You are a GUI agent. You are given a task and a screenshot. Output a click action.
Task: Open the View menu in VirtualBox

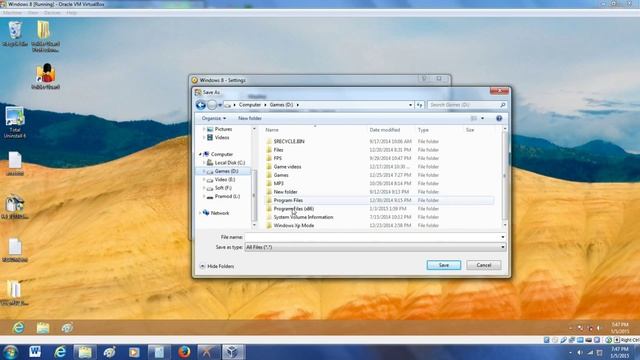coord(33,13)
